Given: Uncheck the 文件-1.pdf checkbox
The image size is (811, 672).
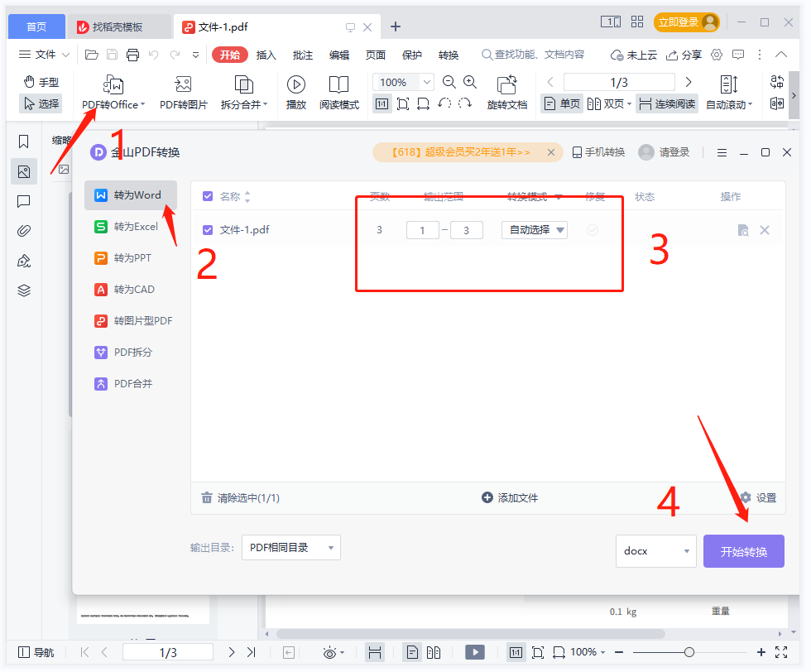Looking at the screenshot, I should tap(208, 230).
